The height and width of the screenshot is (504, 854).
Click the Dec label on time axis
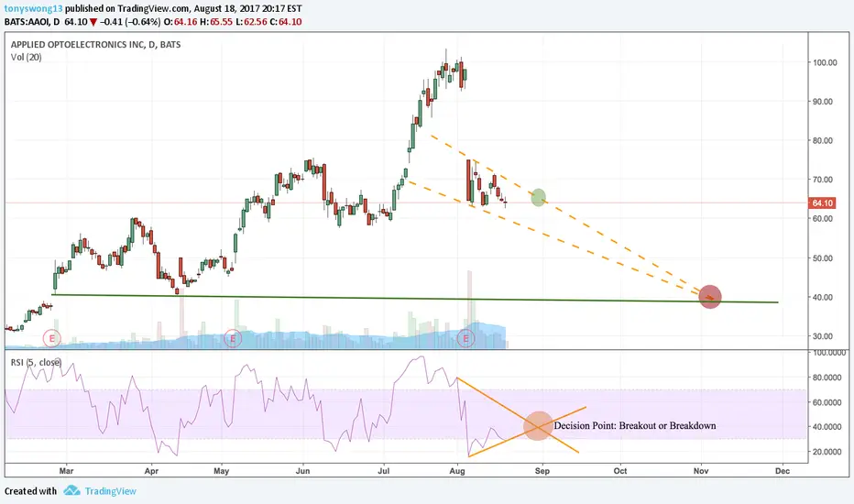coord(783,471)
